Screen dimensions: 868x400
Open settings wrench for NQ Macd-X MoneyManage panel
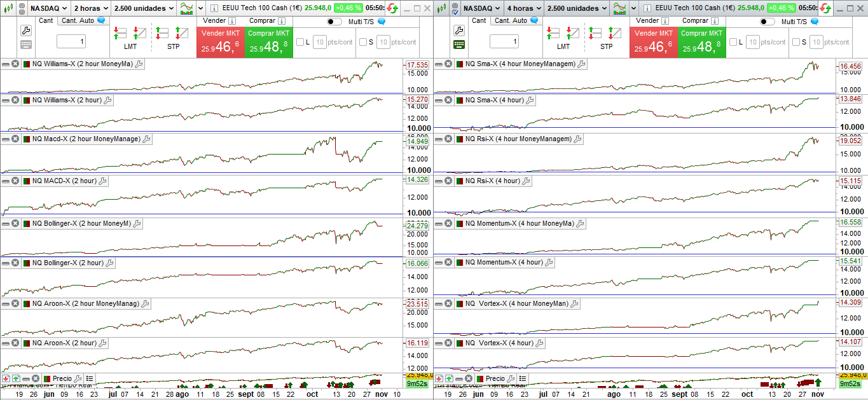[147, 139]
